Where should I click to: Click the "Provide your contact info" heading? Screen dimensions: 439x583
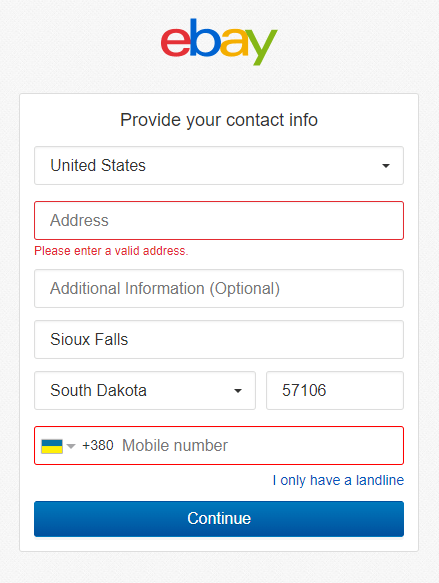pyautogui.click(x=219, y=120)
